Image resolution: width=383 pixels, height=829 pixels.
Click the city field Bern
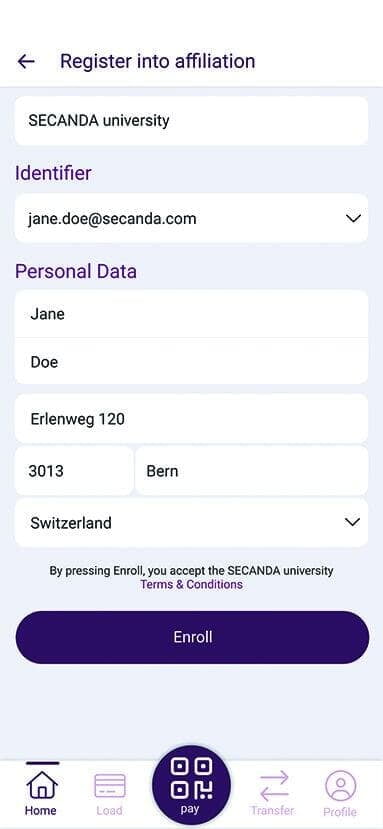pyautogui.click(x=252, y=471)
